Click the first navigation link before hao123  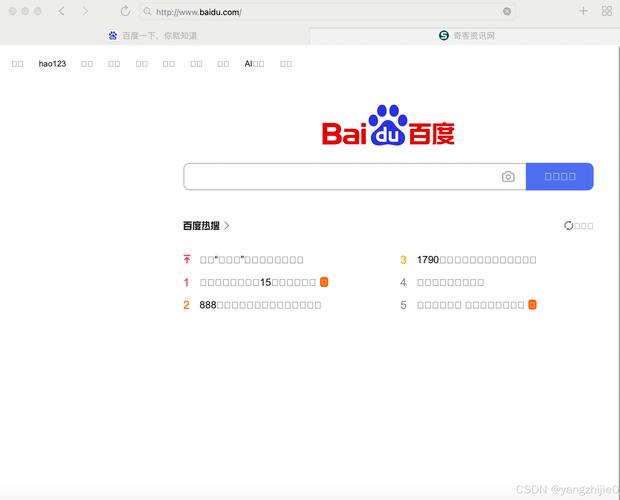[x=17, y=64]
